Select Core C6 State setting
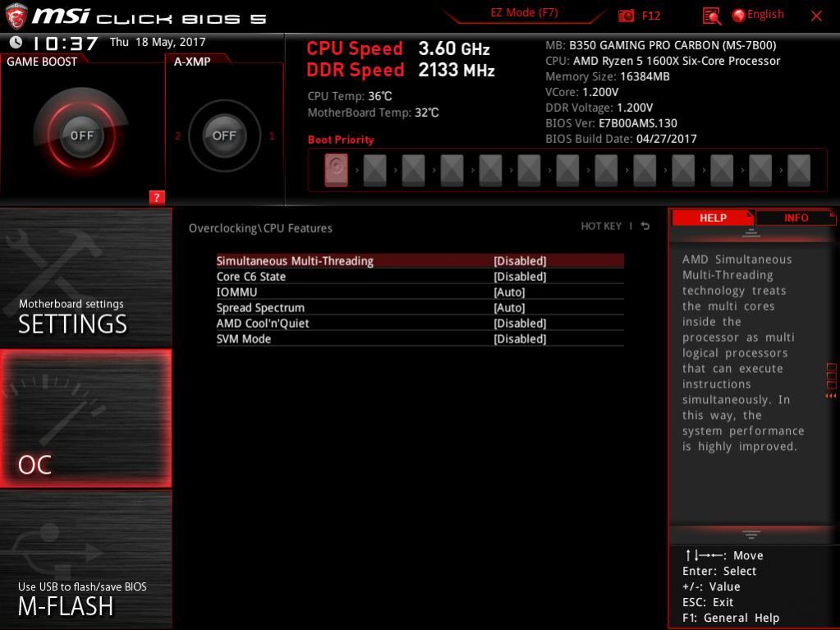Image resolution: width=840 pixels, height=630 pixels. pyautogui.click(x=420, y=277)
